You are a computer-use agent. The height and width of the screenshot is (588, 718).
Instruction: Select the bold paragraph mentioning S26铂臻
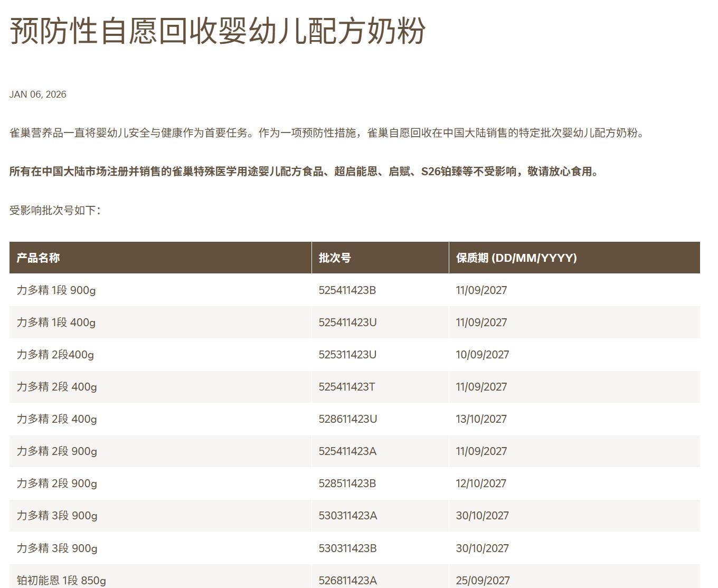click(x=305, y=172)
